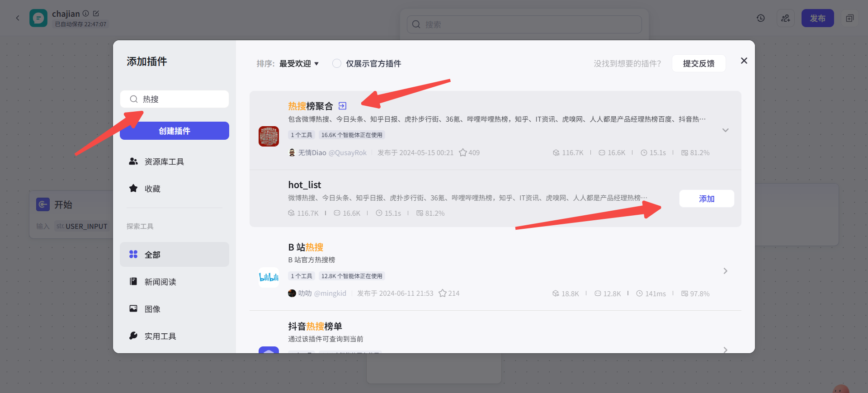Click the hot_list tool title
Screen dimensions: 868x393
click(305, 185)
